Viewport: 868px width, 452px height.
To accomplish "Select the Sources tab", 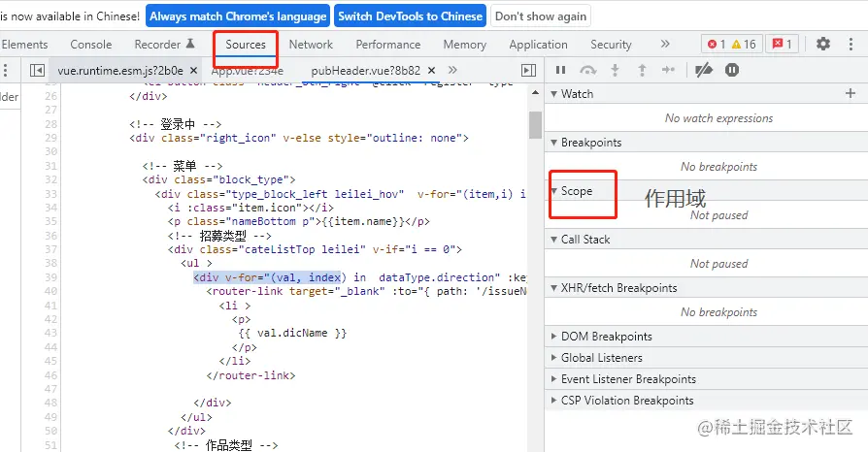I will point(246,45).
